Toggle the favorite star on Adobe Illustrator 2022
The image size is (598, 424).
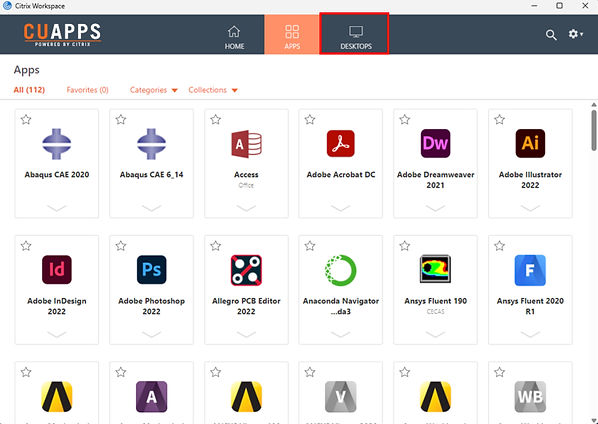tap(499, 119)
